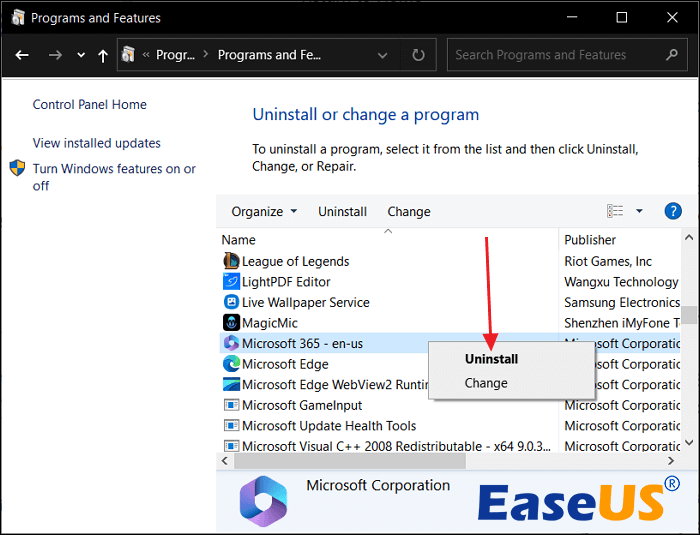Click the back navigation arrow
The height and width of the screenshot is (535, 700).
(x=22, y=55)
